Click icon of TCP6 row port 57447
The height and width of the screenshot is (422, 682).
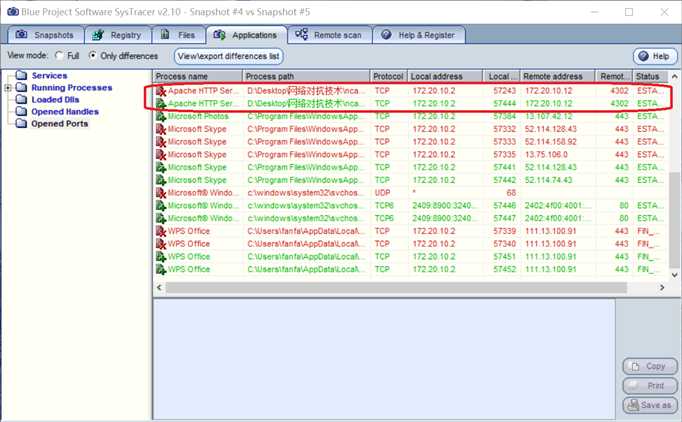[x=161, y=218]
